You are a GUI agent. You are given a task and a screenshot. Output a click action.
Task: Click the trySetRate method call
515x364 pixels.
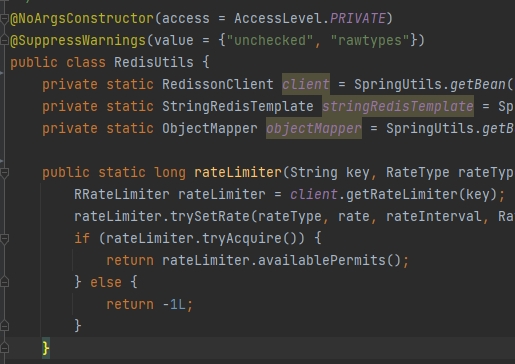point(210,216)
